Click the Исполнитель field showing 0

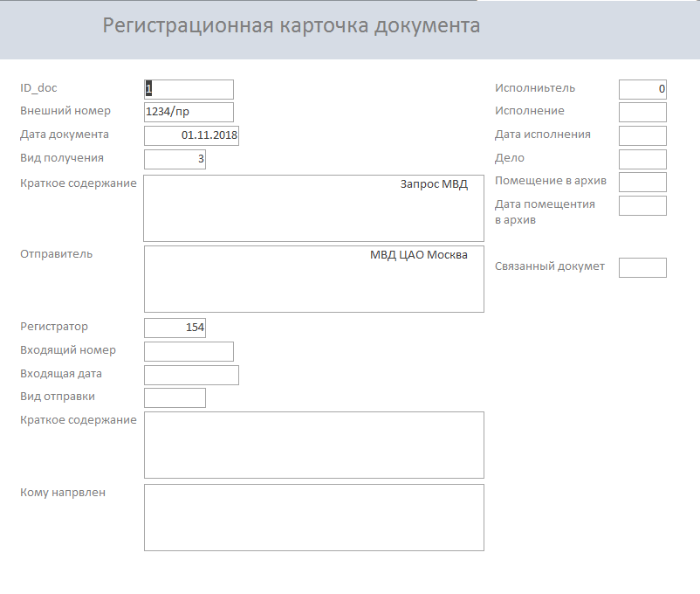click(643, 89)
